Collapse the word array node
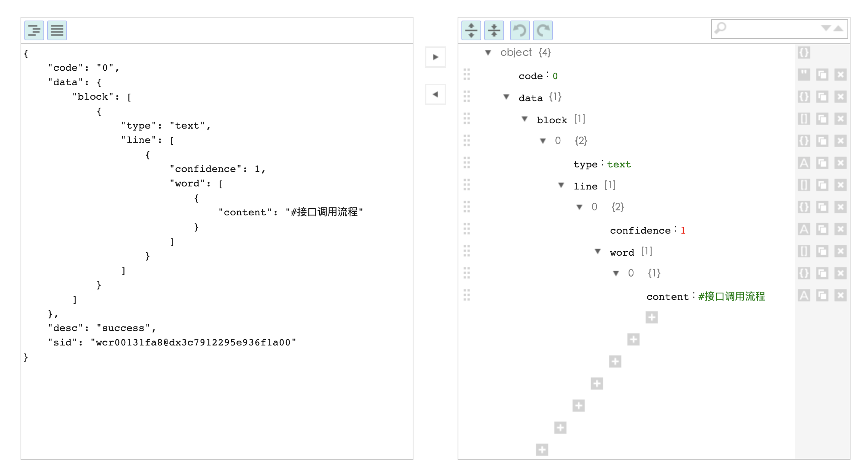The height and width of the screenshot is (468, 868). [598, 252]
